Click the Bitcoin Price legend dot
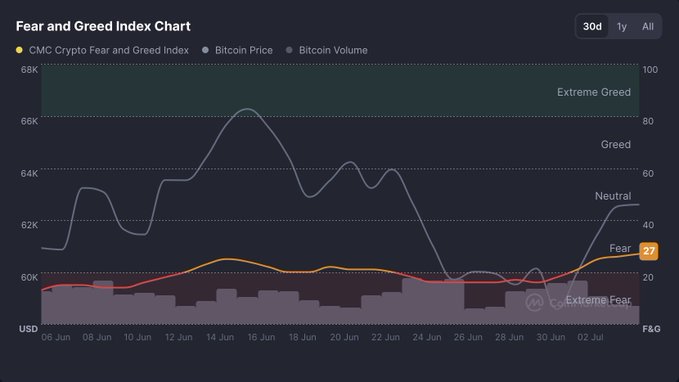 click(x=205, y=50)
